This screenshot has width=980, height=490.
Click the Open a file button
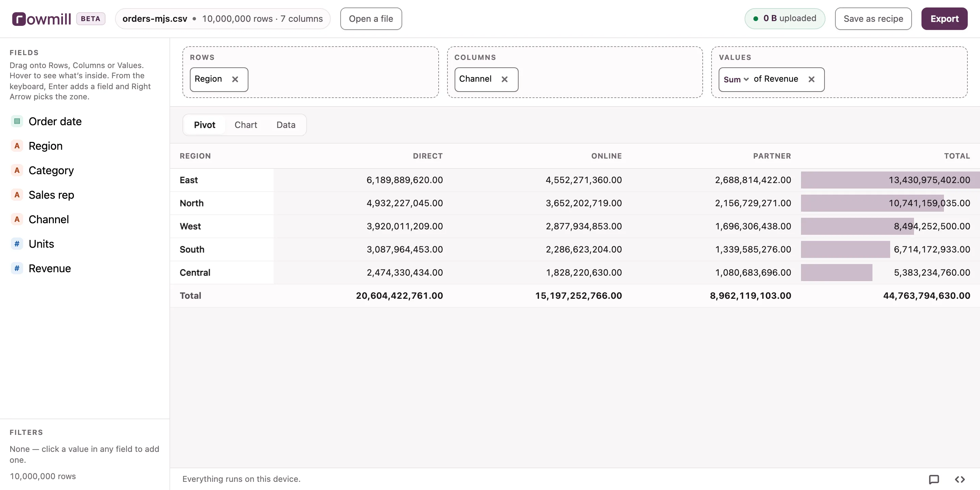pos(371,19)
